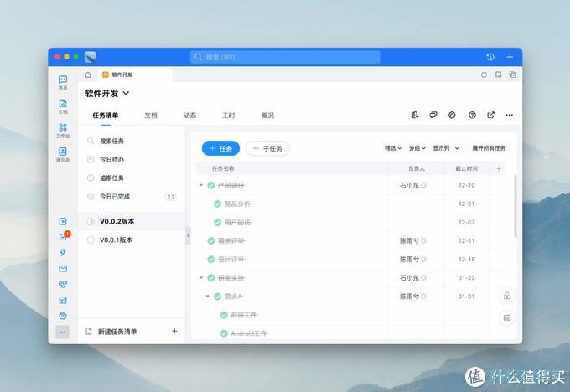The height and width of the screenshot is (392, 570).
Task: Click the blue + 任务 button
Action: pyautogui.click(x=220, y=148)
